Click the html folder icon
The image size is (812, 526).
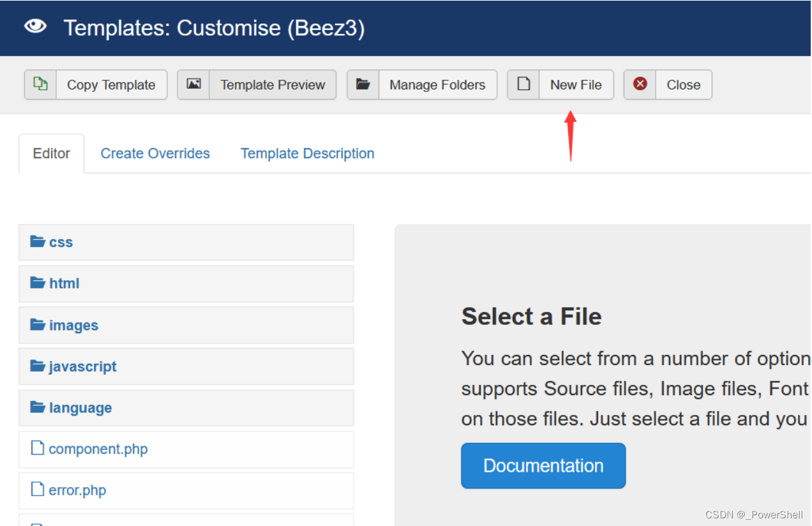(38, 283)
